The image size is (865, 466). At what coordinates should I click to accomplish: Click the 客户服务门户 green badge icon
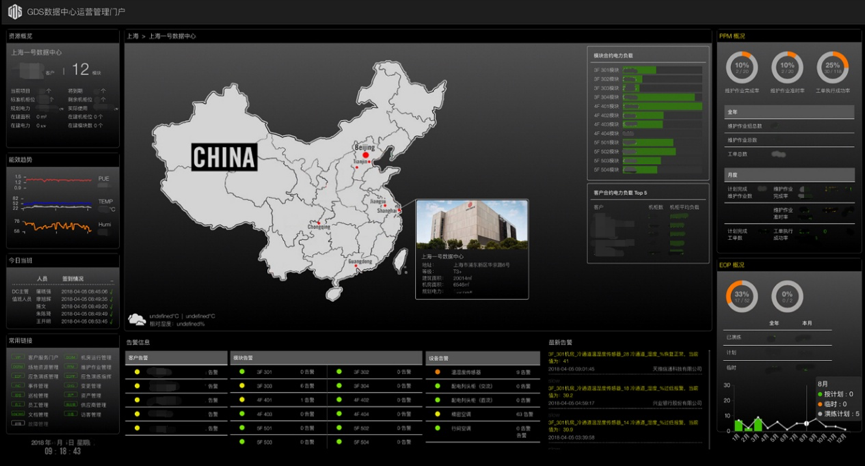tap(18, 357)
